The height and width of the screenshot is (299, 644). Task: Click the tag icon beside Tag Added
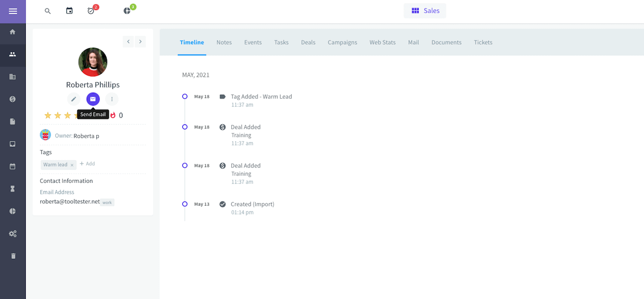click(222, 97)
